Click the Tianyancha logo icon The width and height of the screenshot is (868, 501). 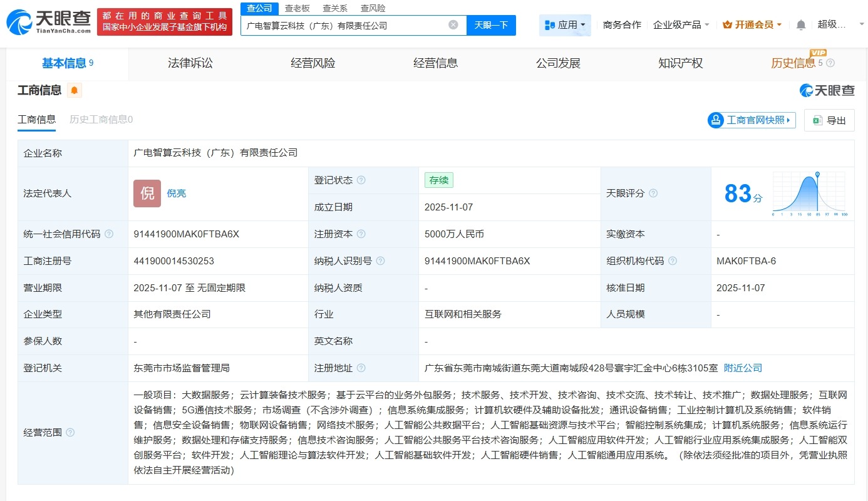point(18,20)
